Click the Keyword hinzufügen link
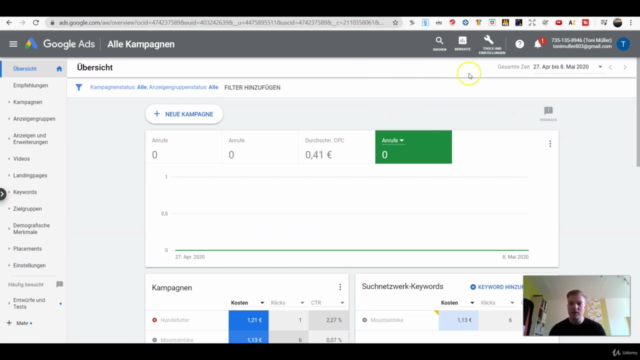Viewport: 640px width, 360px height. click(496, 287)
